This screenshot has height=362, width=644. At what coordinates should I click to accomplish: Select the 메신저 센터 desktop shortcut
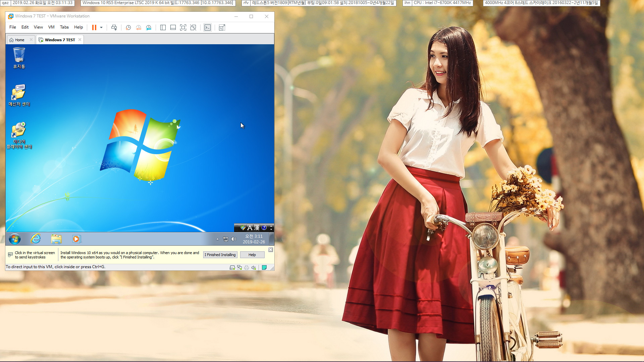point(19,95)
